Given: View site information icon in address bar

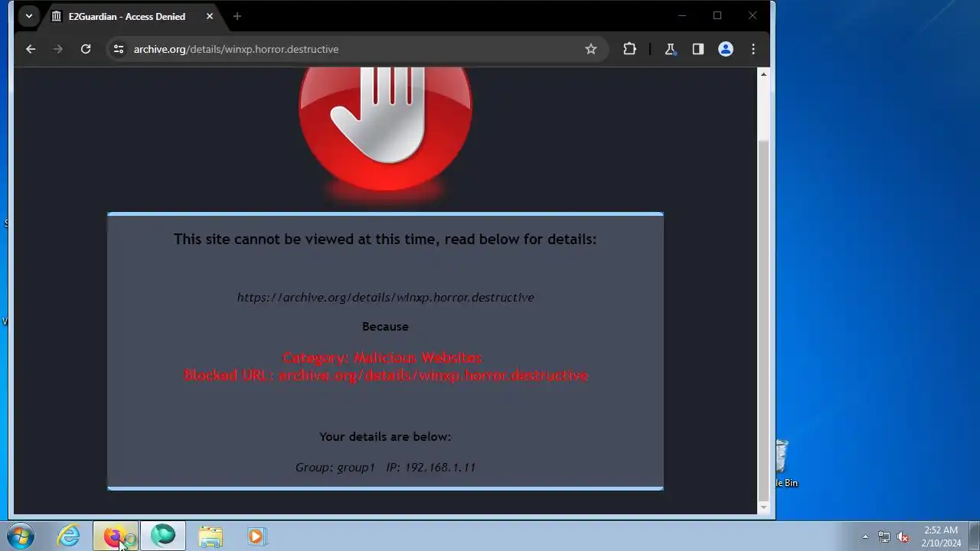Looking at the screenshot, I should coord(118,49).
